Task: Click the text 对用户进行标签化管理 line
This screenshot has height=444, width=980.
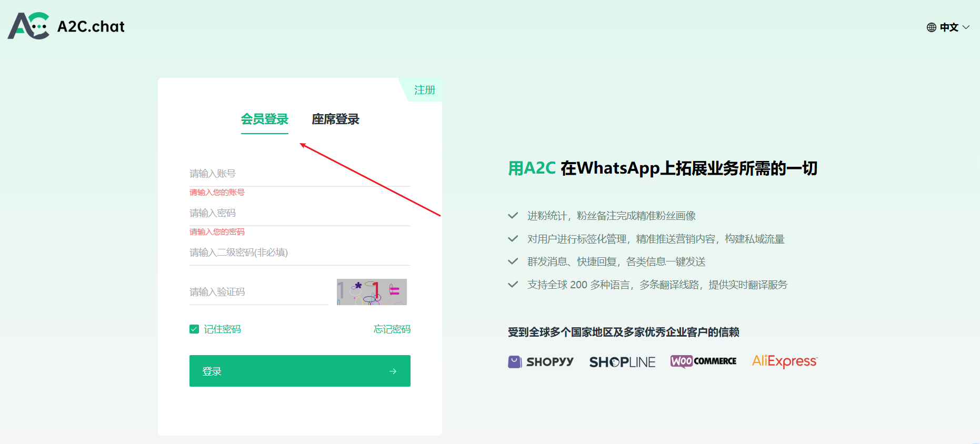Action: [x=656, y=239]
